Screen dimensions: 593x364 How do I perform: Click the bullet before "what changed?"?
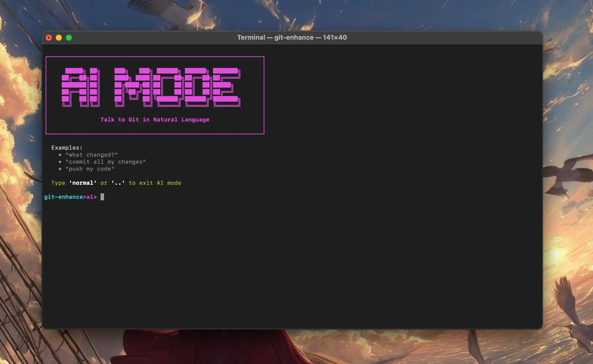[60, 155]
